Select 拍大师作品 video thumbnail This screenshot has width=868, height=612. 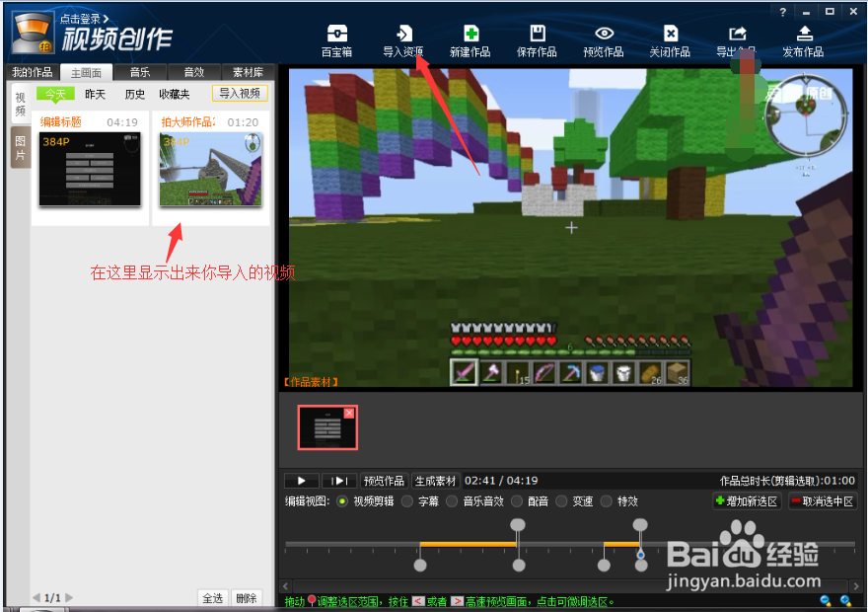pos(211,169)
